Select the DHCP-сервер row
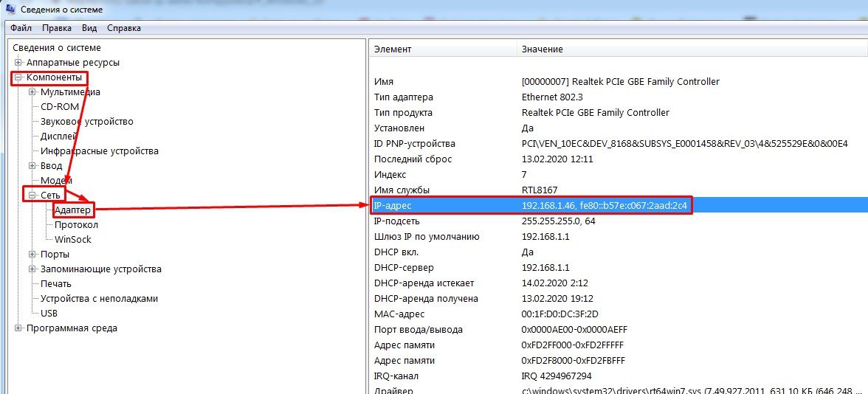 click(619, 267)
